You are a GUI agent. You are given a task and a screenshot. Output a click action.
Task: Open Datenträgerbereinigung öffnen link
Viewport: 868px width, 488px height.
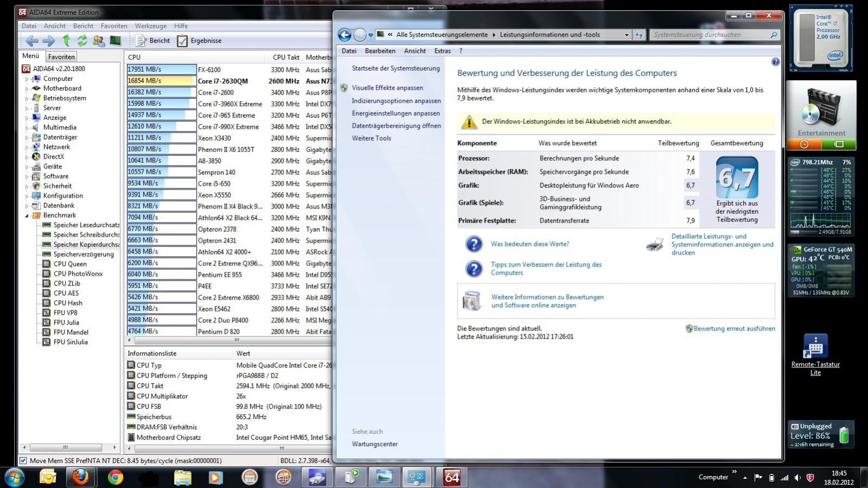(396, 126)
